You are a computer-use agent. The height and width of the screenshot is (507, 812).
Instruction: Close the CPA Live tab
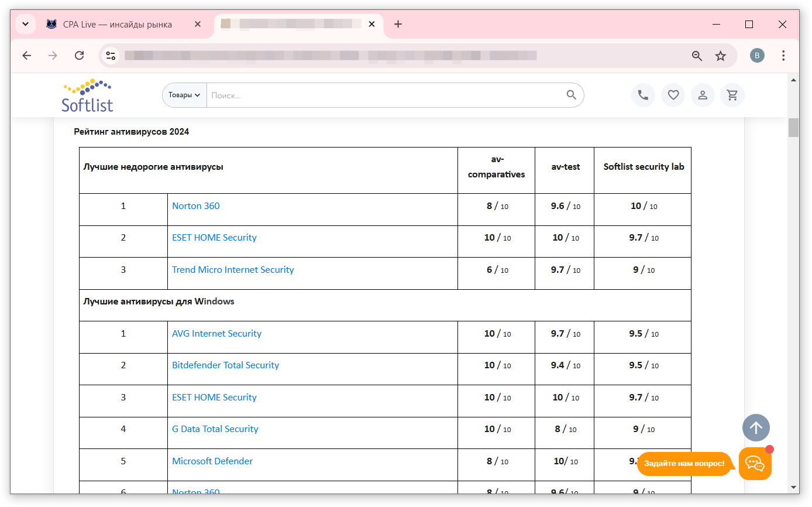(x=198, y=25)
